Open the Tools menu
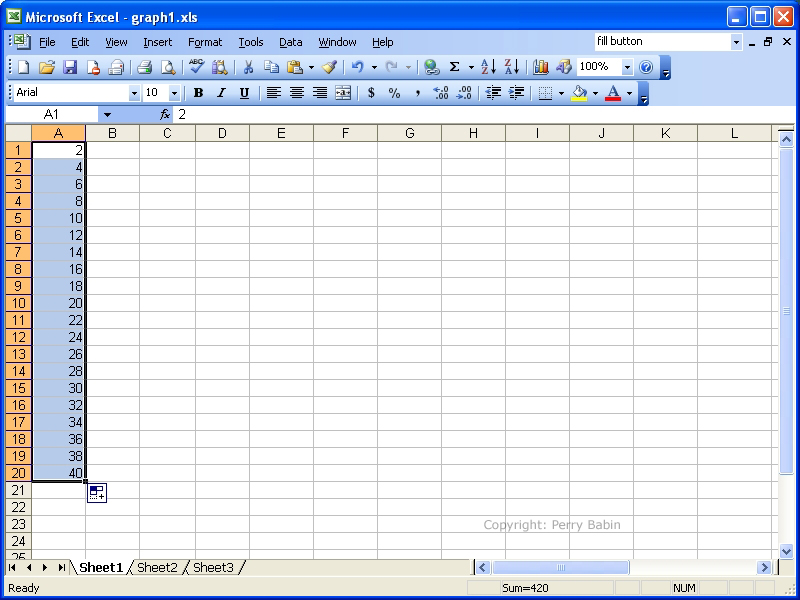 (251, 42)
